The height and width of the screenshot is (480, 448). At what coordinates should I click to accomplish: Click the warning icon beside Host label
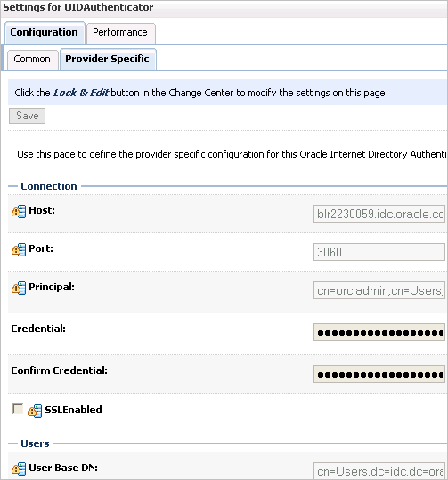tap(19, 211)
